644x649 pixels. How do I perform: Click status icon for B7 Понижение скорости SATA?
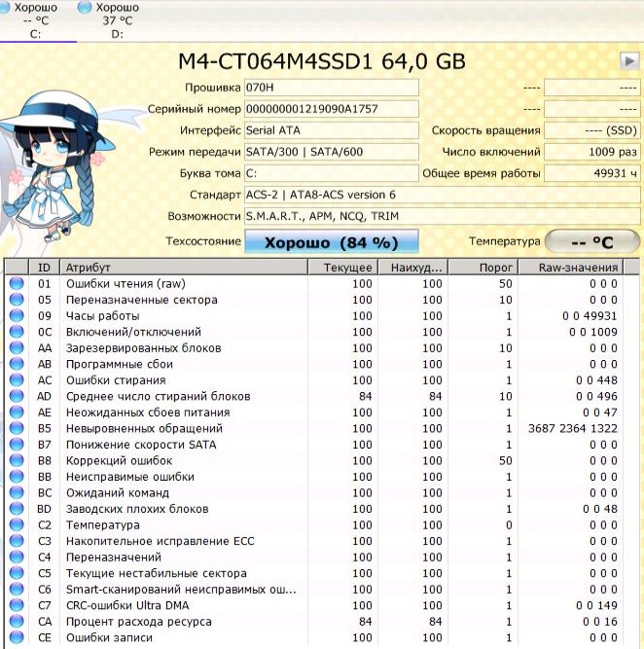[17, 445]
